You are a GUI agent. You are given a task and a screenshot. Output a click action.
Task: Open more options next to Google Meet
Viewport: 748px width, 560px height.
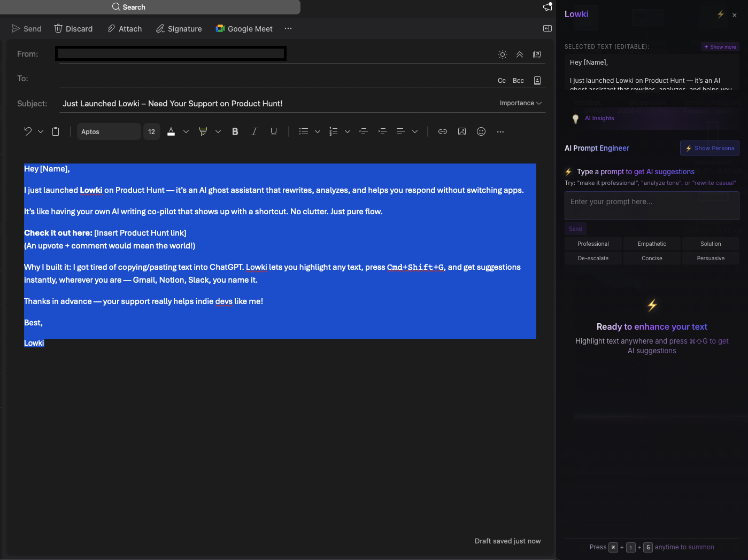288,28
